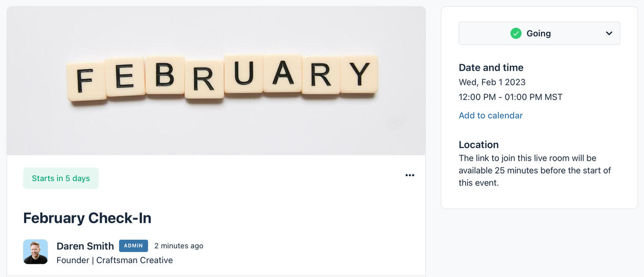Click the letter Y tile in cover image
Screen dimensions: 644x277
coord(360,74)
